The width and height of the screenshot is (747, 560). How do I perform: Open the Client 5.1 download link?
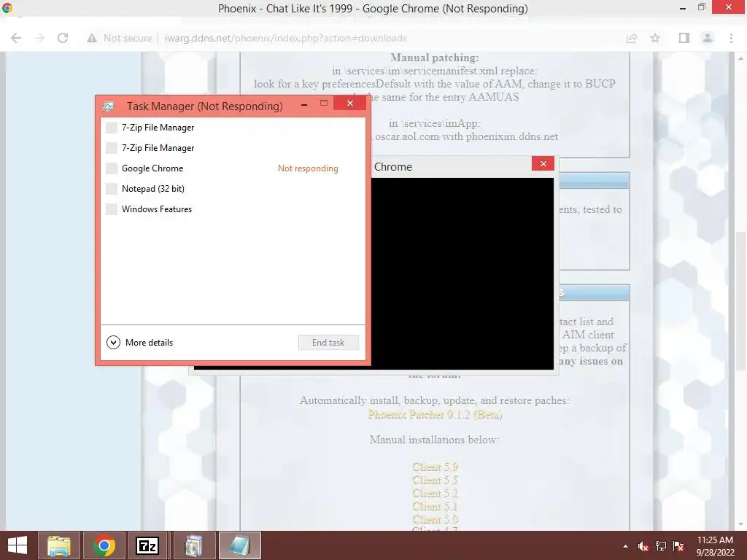tap(435, 506)
